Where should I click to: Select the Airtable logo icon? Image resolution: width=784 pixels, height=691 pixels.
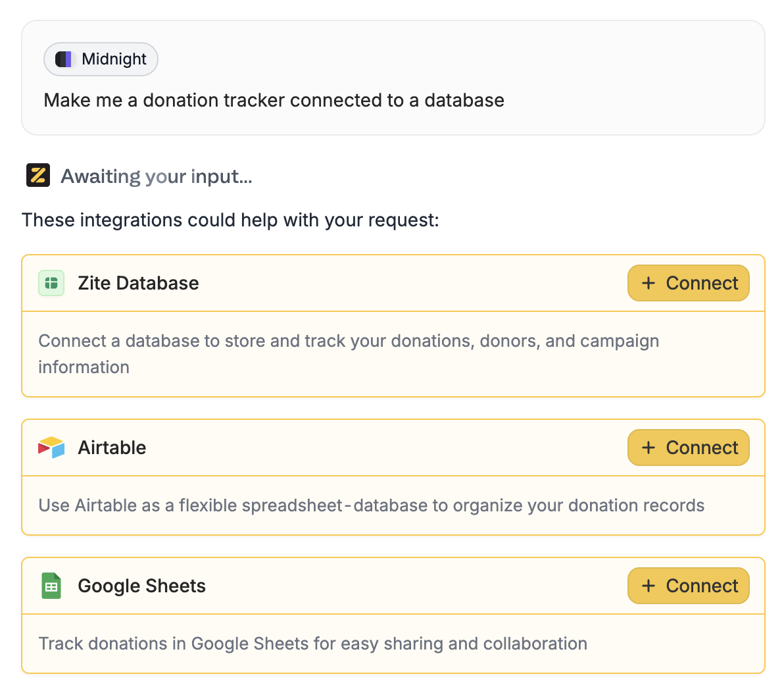[51, 448]
